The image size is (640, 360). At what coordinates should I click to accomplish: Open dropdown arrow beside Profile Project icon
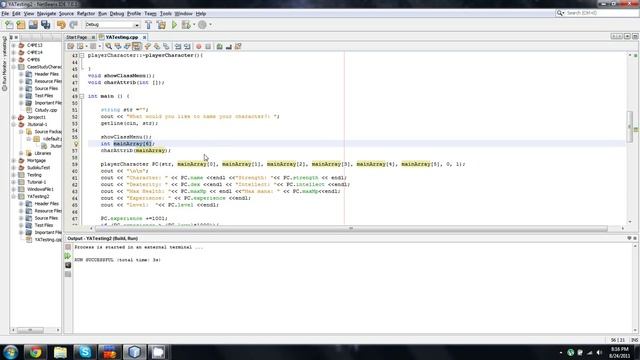click(x=210, y=25)
